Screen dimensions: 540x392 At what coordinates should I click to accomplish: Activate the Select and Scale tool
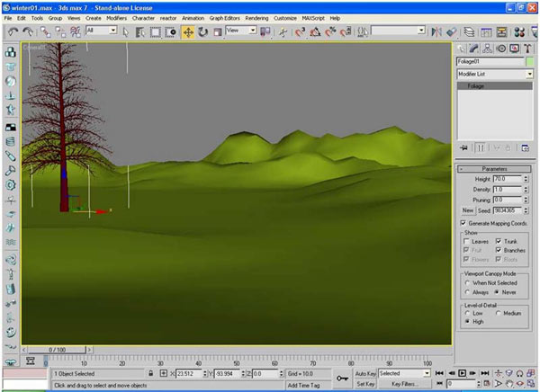(218, 32)
